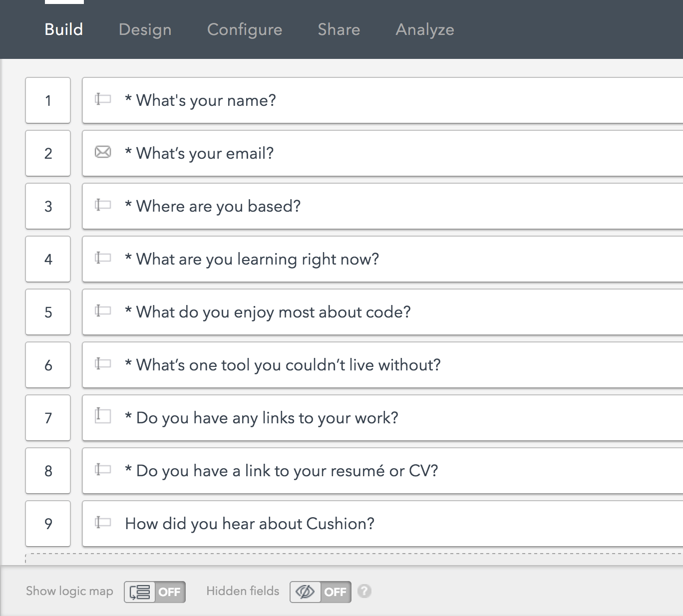
Task: Click email envelope icon on question 2
Action: (x=103, y=152)
